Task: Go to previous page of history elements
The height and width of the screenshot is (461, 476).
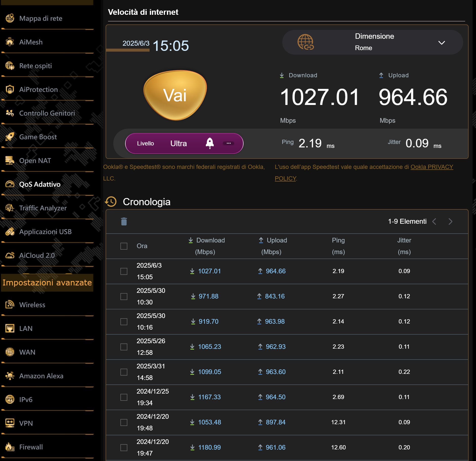Action: click(x=435, y=221)
